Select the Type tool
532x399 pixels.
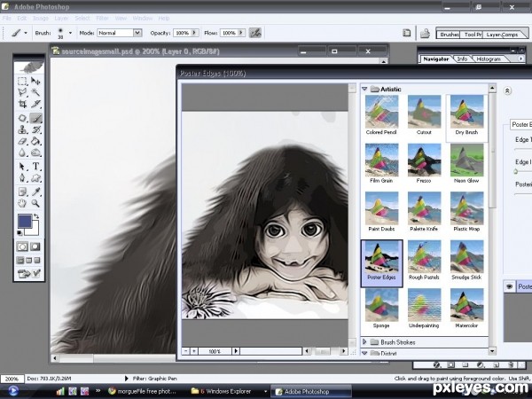(35, 167)
